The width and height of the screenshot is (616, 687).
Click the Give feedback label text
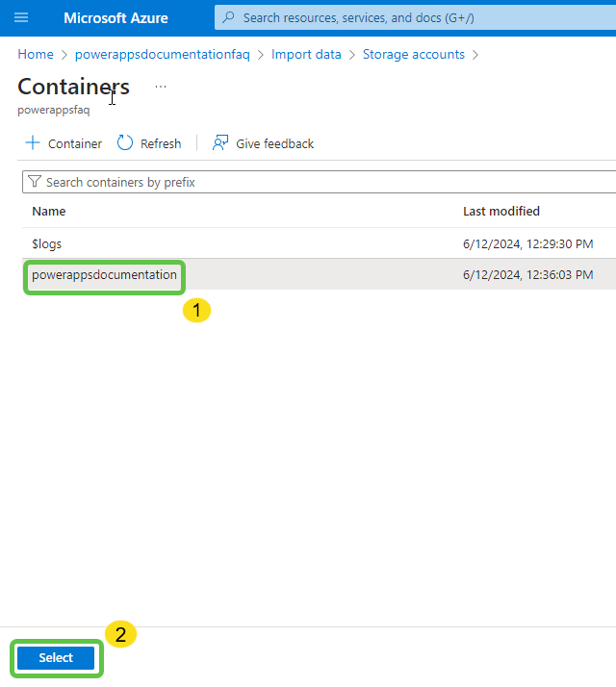[274, 143]
